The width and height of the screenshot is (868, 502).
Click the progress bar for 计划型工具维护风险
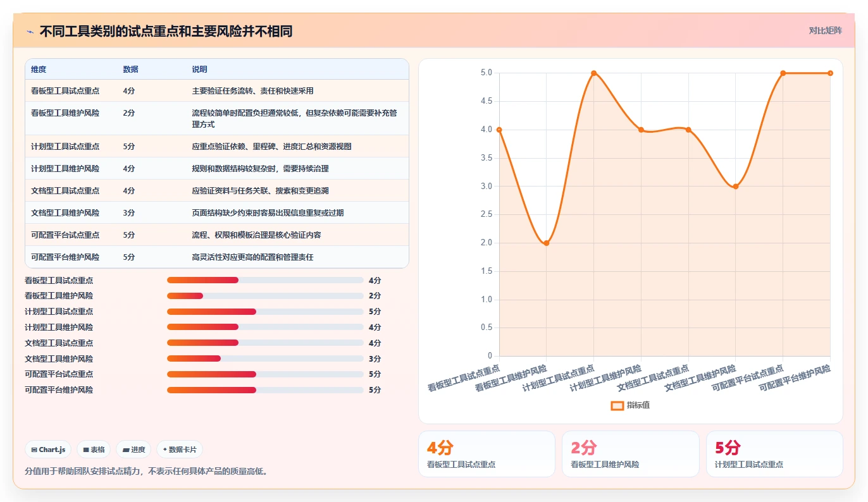[x=265, y=327]
